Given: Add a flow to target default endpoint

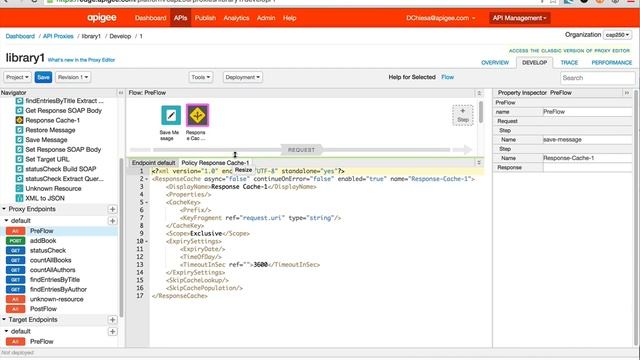Looking at the screenshot, I should tap(112, 332).
